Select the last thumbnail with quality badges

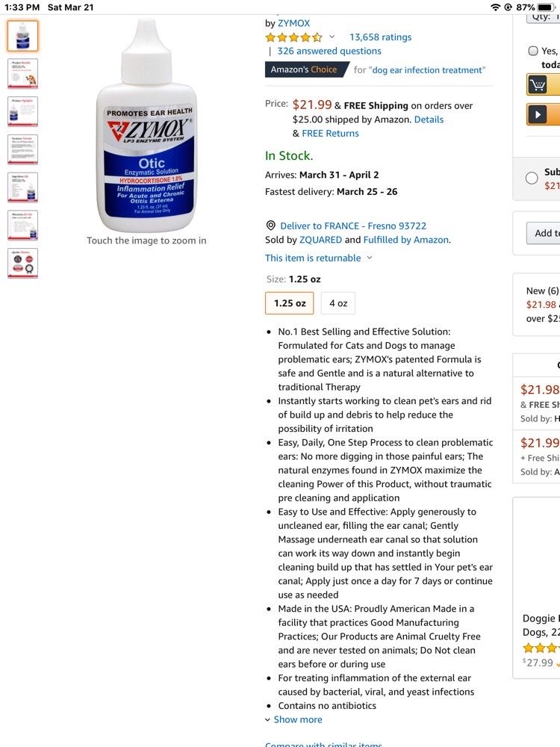(x=22, y=263)
